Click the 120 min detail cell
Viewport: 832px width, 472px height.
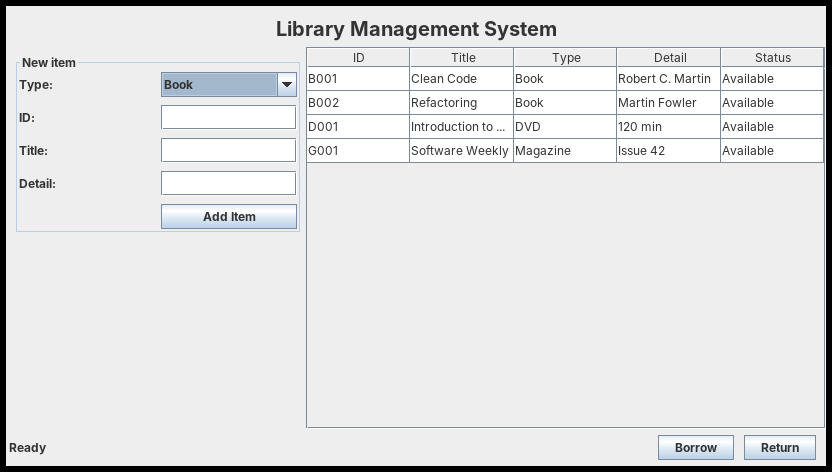[x=669, y=127]
